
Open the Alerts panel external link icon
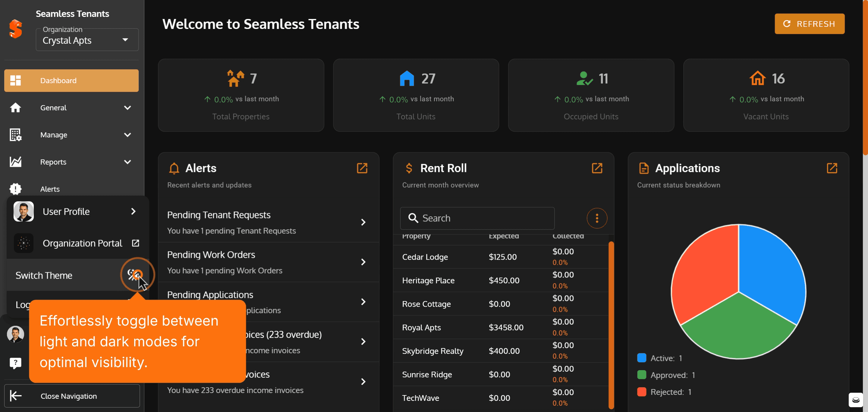coord(362,168)
